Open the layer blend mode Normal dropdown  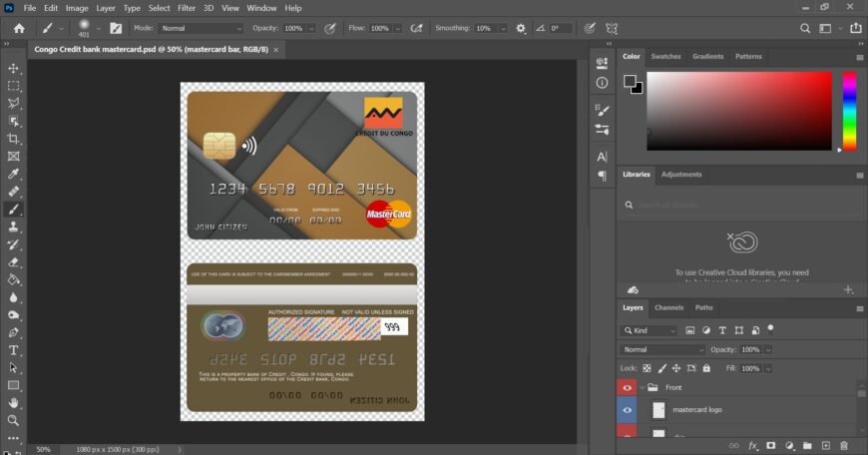[x=662, y=350]
